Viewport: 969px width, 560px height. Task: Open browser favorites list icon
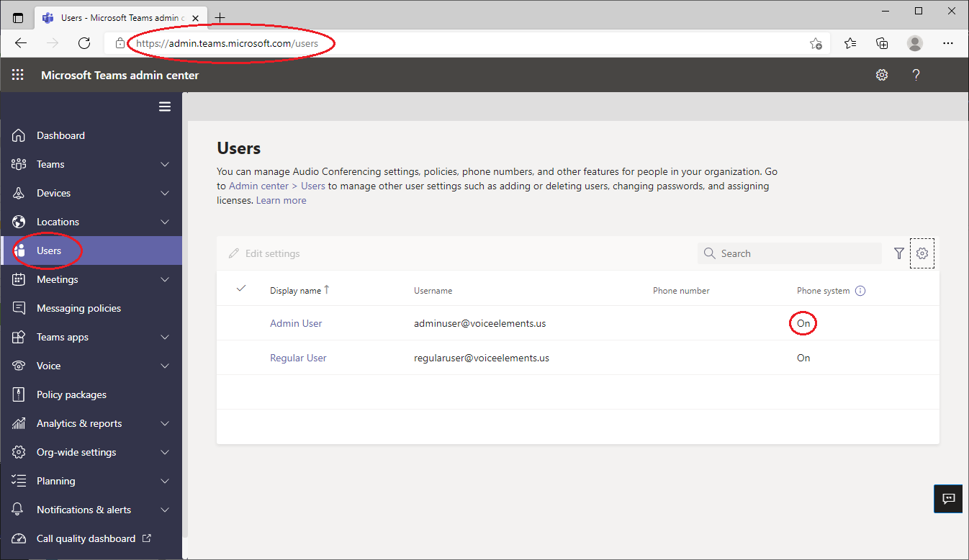pyautogui.click(x=850, y=43)
